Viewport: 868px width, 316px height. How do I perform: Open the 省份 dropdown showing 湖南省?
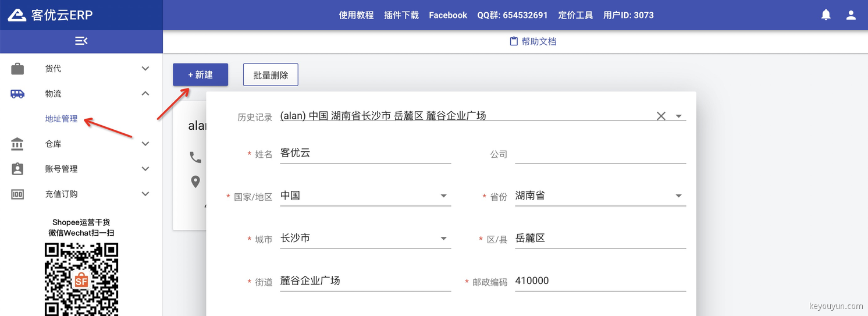pyautogui.click(x=600, y=196)
